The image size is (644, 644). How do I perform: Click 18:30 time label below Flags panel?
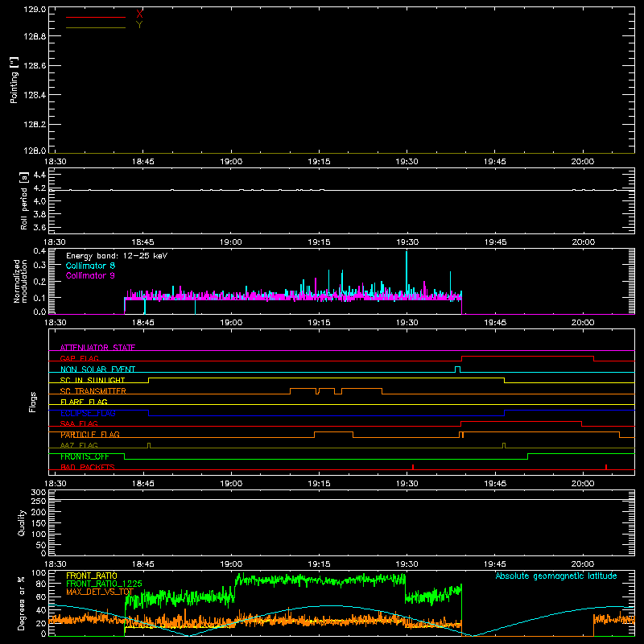click(x=55, y=484)
